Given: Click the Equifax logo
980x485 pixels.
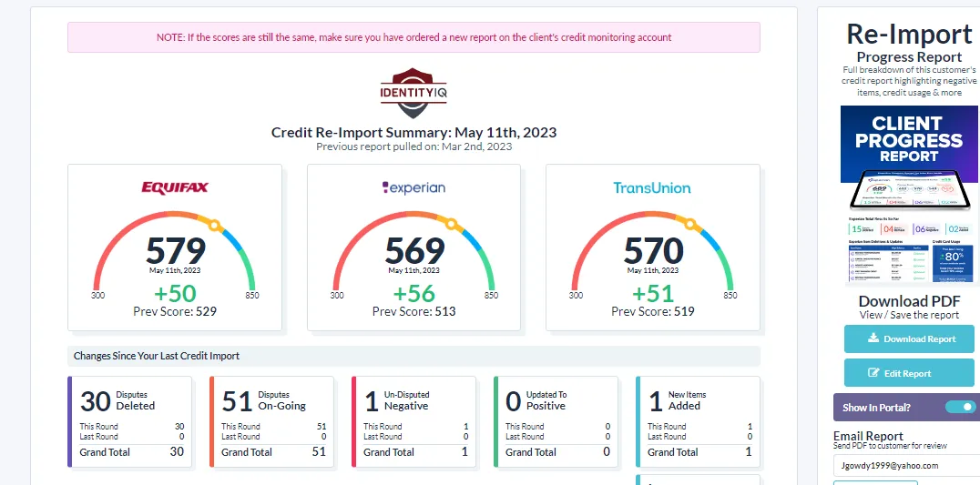Looking at the screenshot, I should click(174, 187).
